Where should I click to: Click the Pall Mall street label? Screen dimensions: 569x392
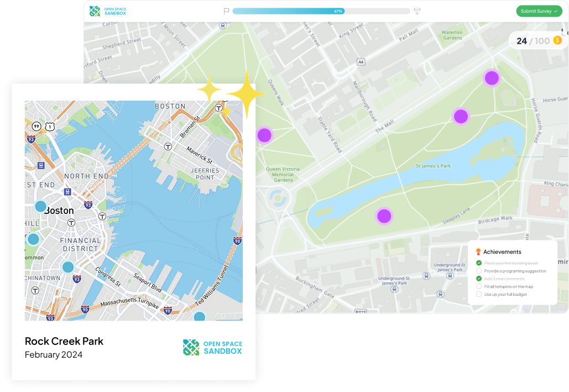[x=409, y=35]
